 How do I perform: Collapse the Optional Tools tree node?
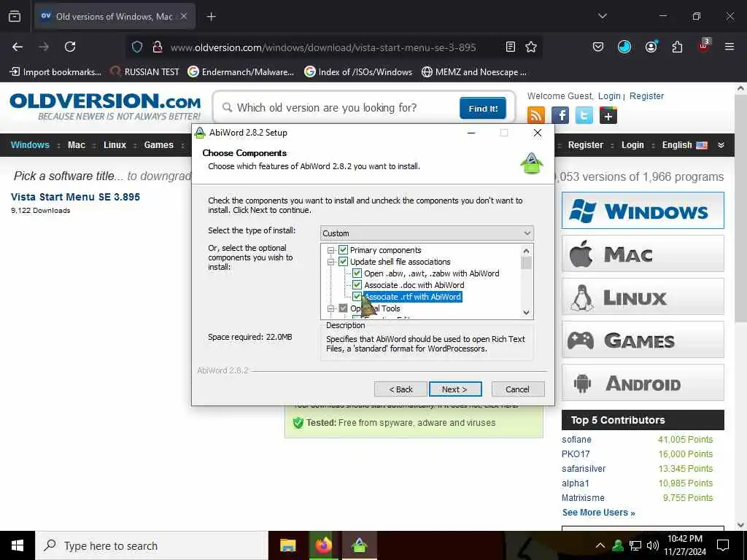330,308
